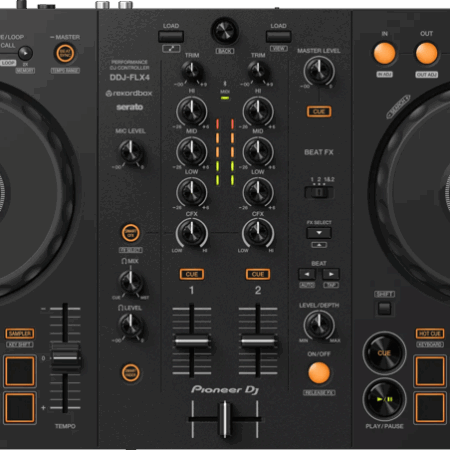Click the LEVEL/DEPTH knob

(x=319, y=325)
